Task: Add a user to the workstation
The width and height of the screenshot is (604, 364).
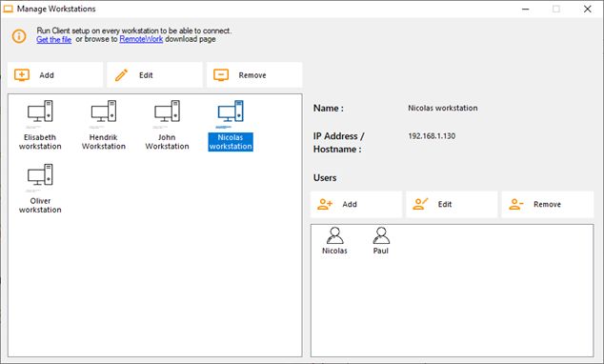Action: click(x=356, y=204)
